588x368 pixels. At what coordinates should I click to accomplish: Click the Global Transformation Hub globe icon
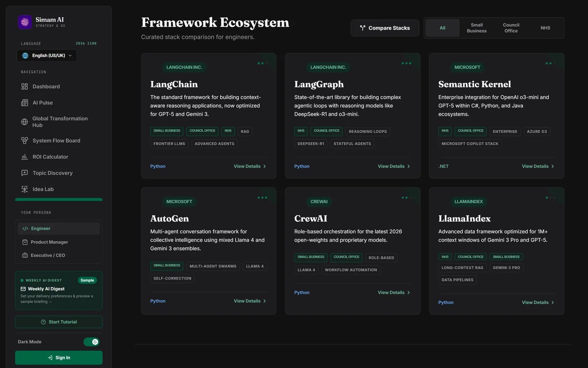[24, 122]
